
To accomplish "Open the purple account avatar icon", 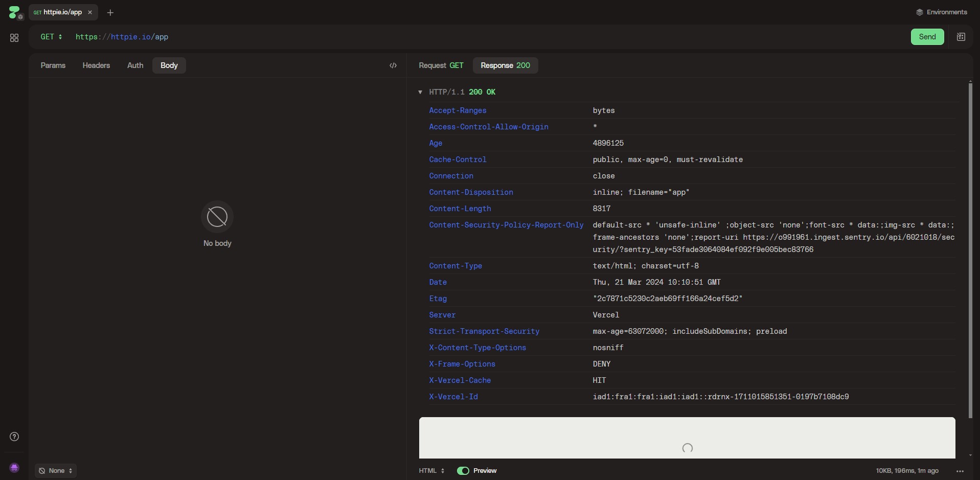I will point(14,468).
